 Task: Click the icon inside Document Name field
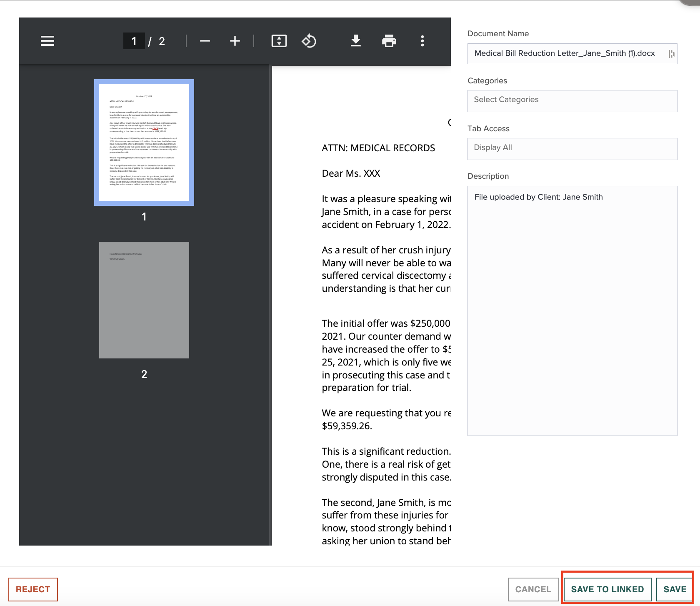671,54
